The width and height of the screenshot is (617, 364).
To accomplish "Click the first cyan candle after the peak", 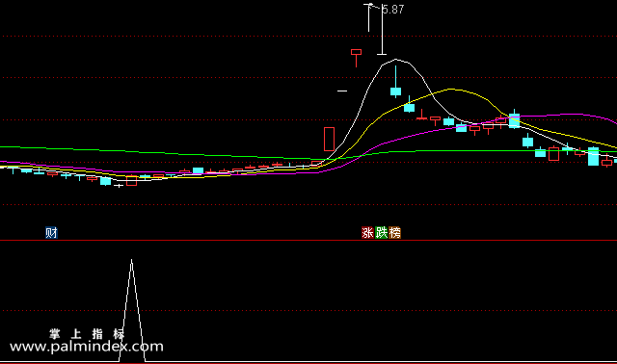I will point(396,91).
